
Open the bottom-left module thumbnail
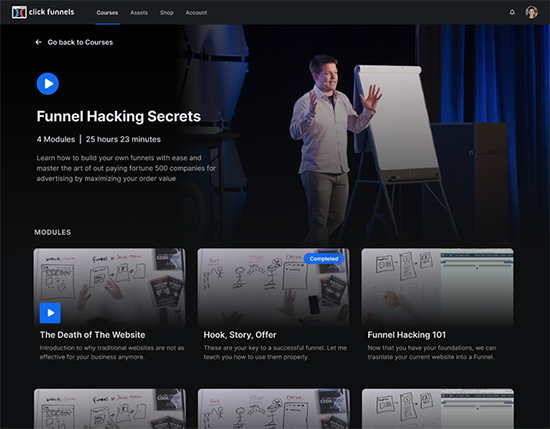pyautogui.click(x=110, y=408)
